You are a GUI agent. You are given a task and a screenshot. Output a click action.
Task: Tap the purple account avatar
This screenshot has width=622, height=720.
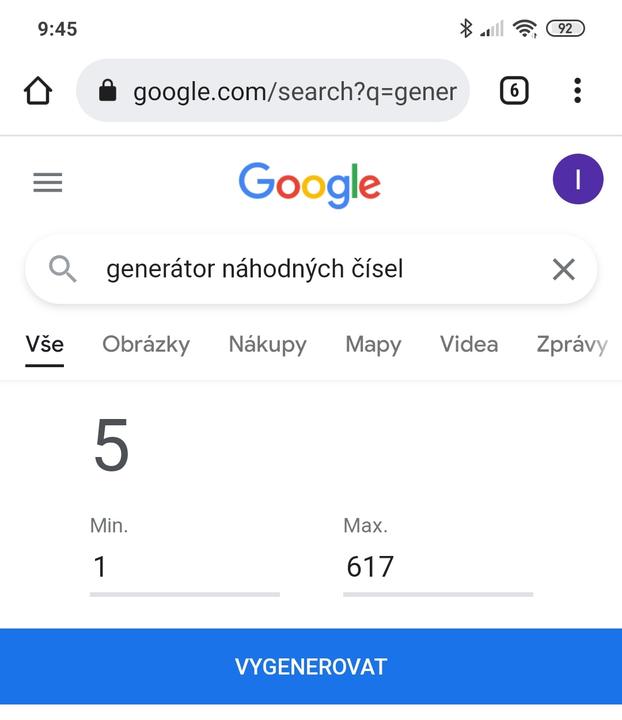point(577,180)
